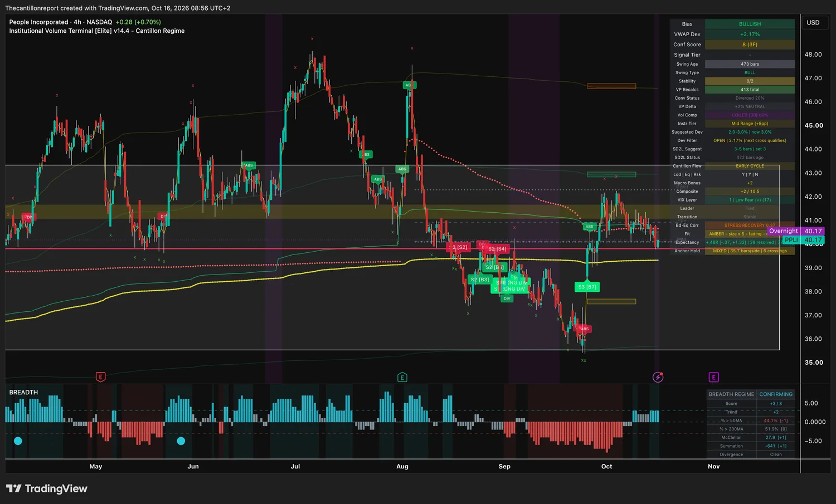Click the green ABS label near 43.00 in June
Viewport: 836px width, 504px height.
[x=249, y=165]
